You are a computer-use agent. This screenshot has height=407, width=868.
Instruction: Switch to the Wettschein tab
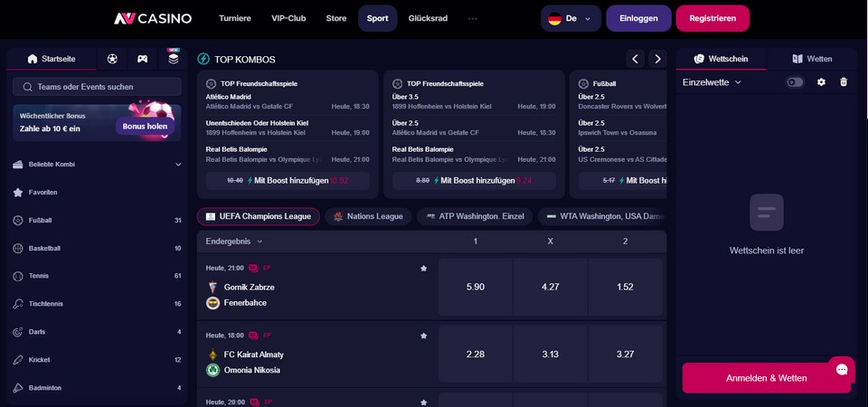[721, 59]
